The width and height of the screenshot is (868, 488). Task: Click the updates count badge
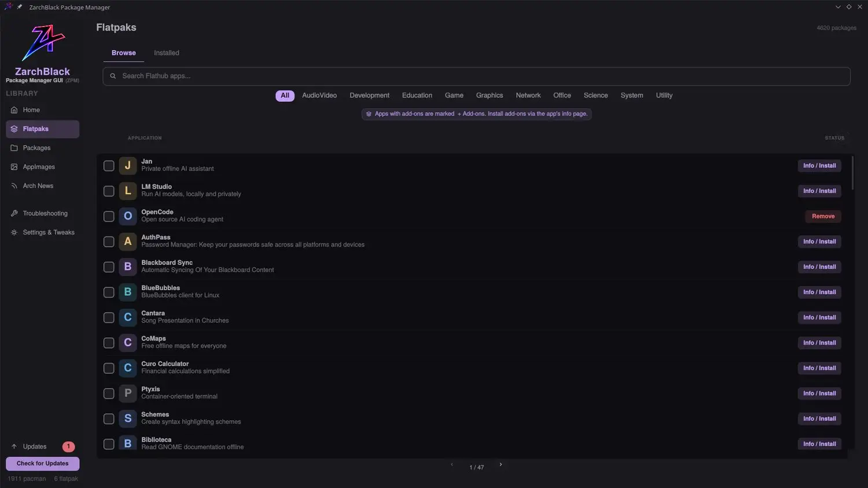point(68,447)
